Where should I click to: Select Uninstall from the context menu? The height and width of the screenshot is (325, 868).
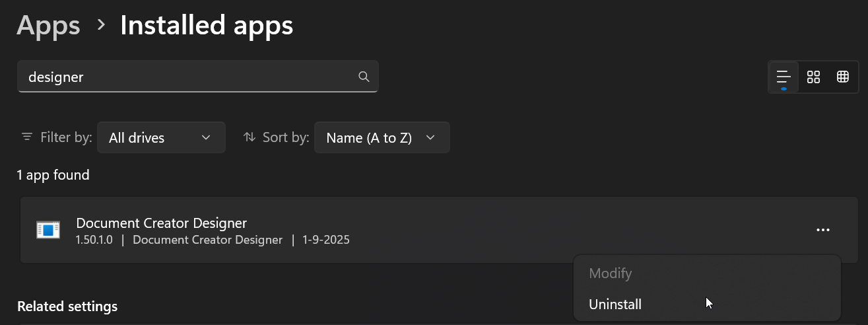click(615, 305)
